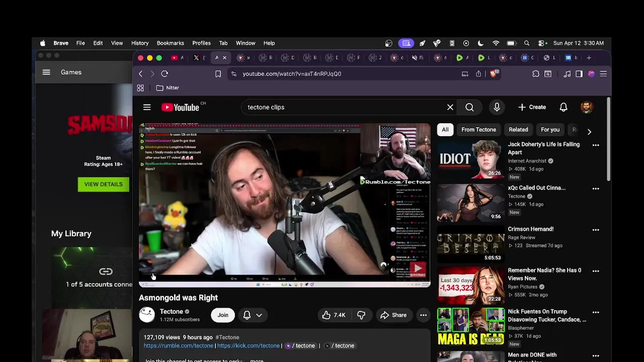Viewport: 644px width, 362px height.
Task: Close the active YouTube tab
Action: point(224,58)
